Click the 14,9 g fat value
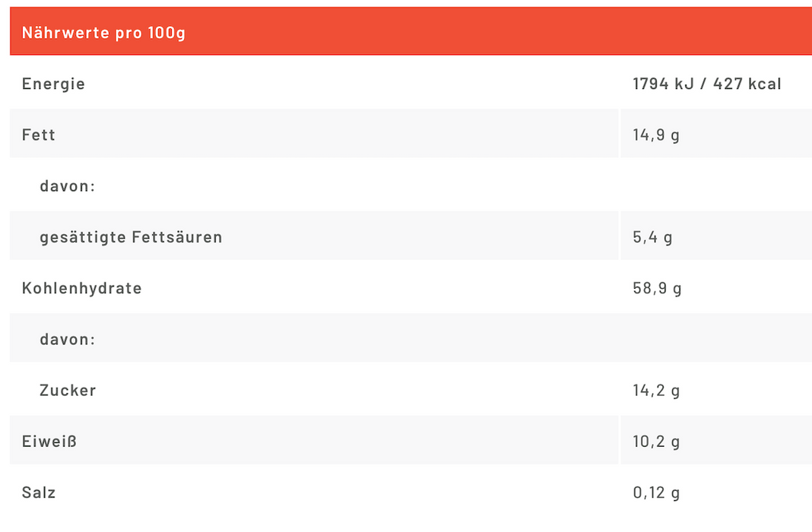 point(656,135)
